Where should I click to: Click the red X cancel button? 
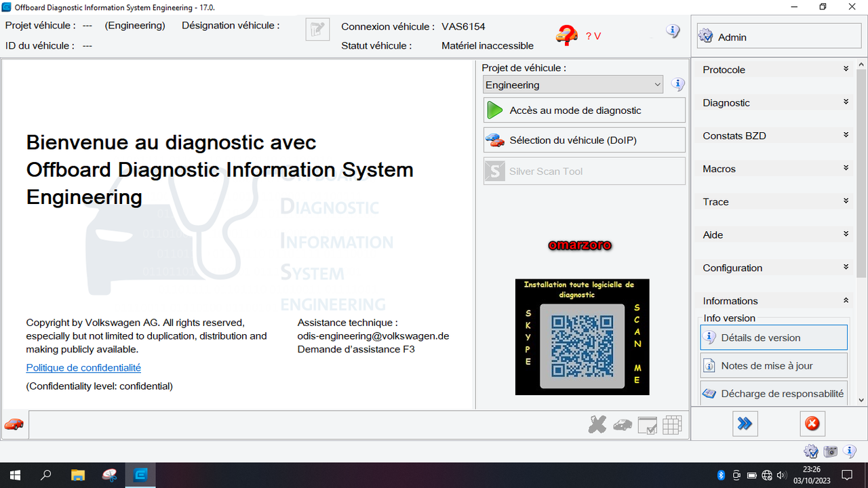click(812, 424)
